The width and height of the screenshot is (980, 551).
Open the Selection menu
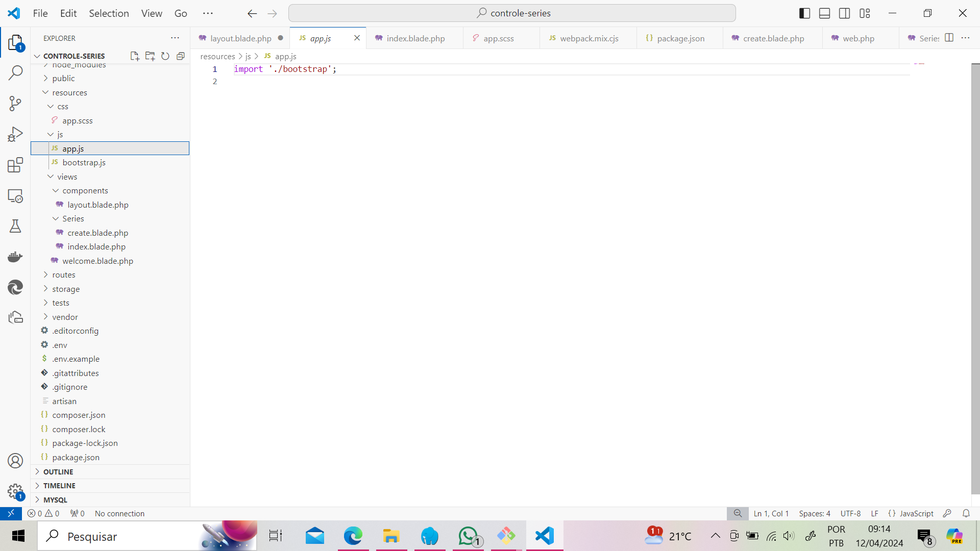pyautogui.click(x=109, y=13)
